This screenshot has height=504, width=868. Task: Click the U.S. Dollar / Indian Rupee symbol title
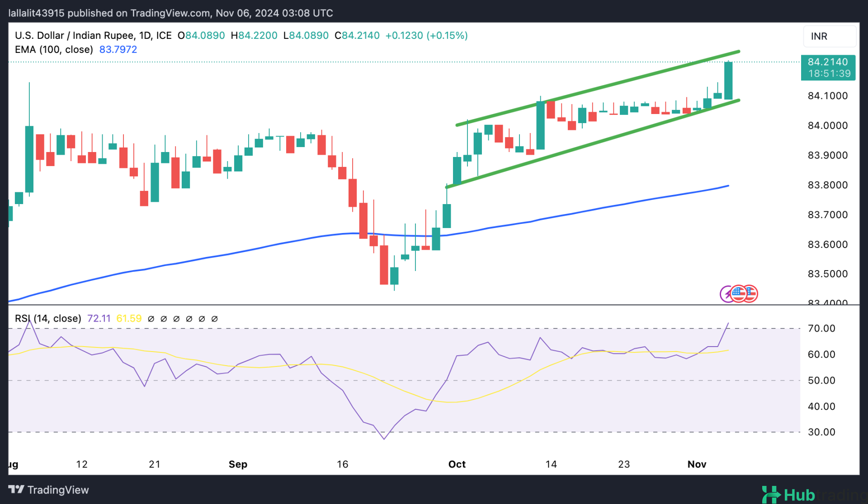[75, 35]
